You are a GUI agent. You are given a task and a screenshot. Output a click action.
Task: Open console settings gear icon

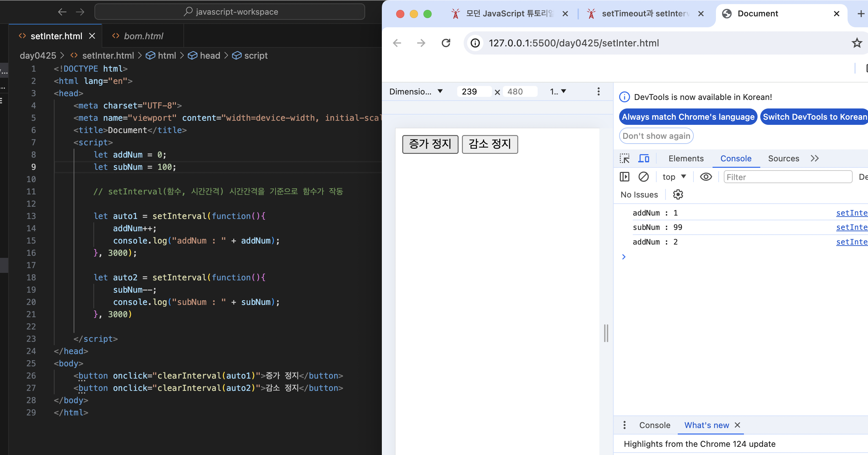pos(678,195)
